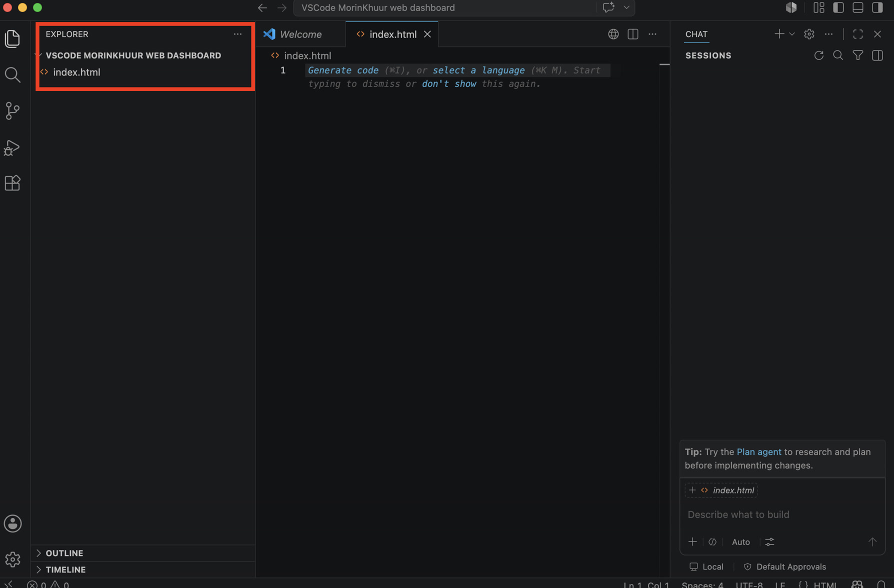894x588 pixels.
Task: Open the Local session target picker
Action: pos(706,566)
